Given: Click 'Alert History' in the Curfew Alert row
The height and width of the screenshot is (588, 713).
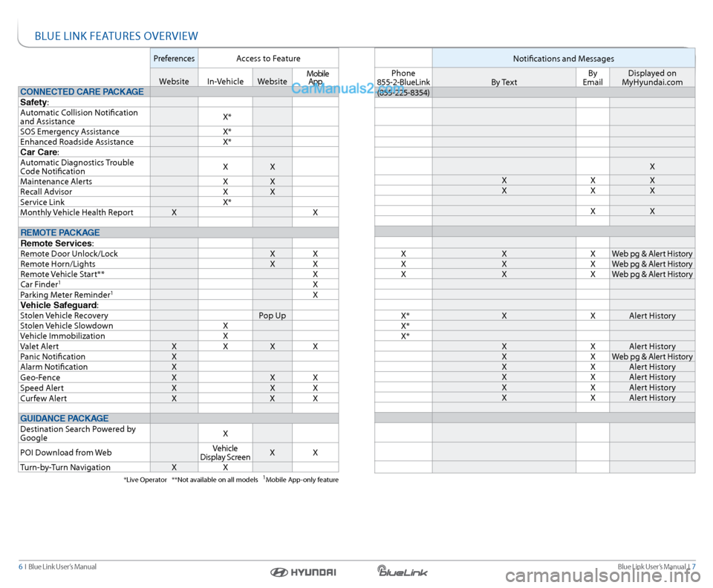Looking at the screenshot, I should [x=652, y=398].
